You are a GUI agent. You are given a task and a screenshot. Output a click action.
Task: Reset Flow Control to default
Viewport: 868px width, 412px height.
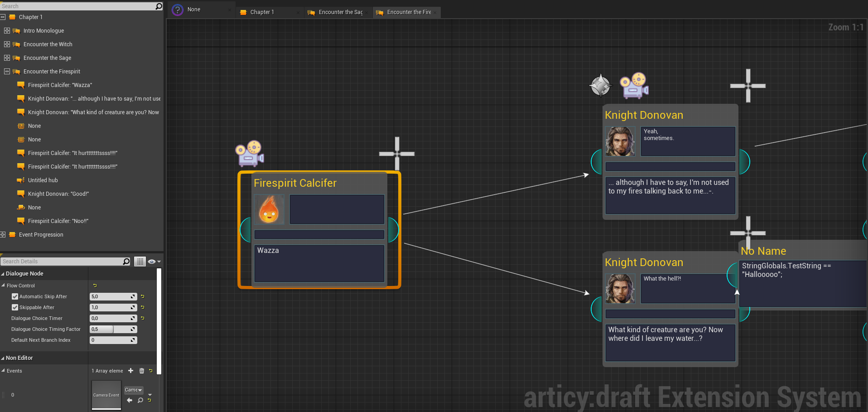[95, 286]
